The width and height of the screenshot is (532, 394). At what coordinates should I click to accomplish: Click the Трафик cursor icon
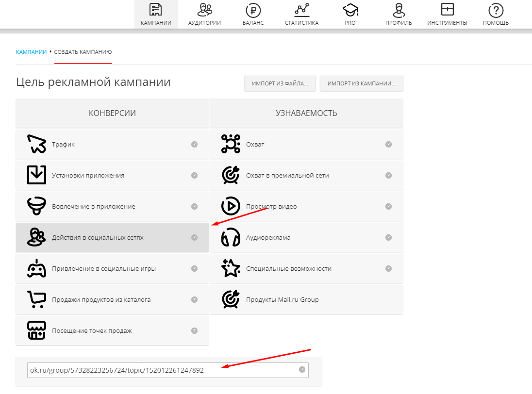point(36,144)
